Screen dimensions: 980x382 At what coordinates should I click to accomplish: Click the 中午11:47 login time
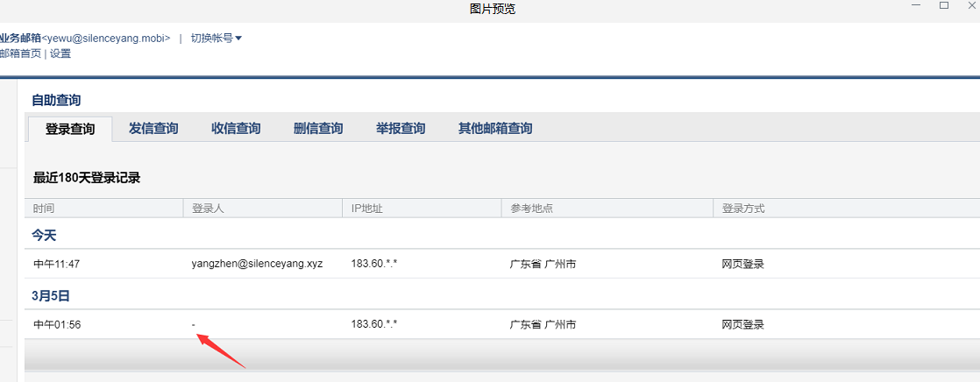coord(57,264)
